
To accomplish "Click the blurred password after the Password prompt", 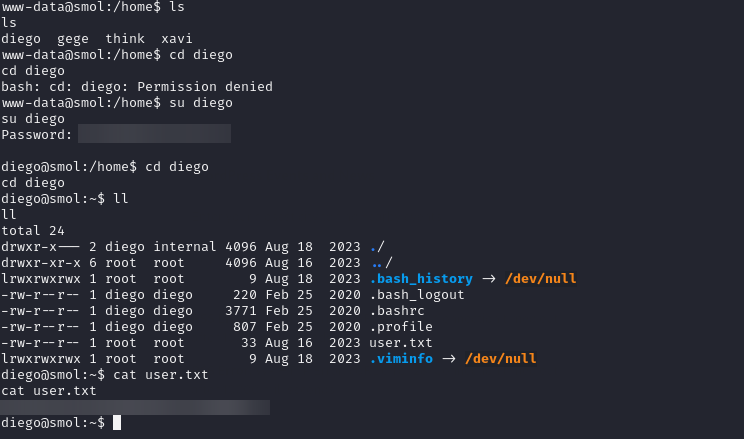I will click(154, 134).
